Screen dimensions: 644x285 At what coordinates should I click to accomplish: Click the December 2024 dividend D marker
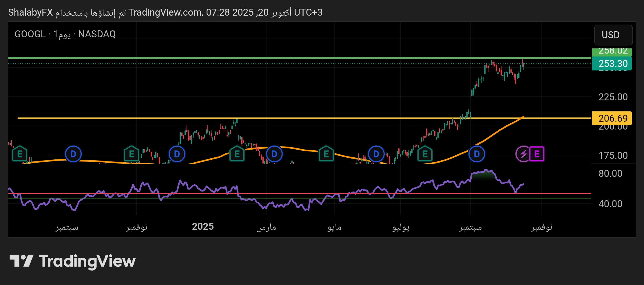[x=177, y=154]
